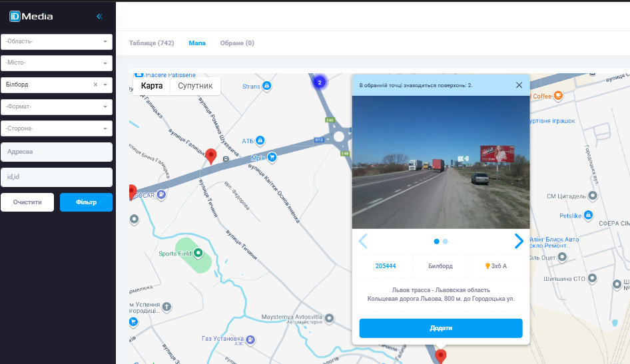Click the Додати button

click(441, 328)
